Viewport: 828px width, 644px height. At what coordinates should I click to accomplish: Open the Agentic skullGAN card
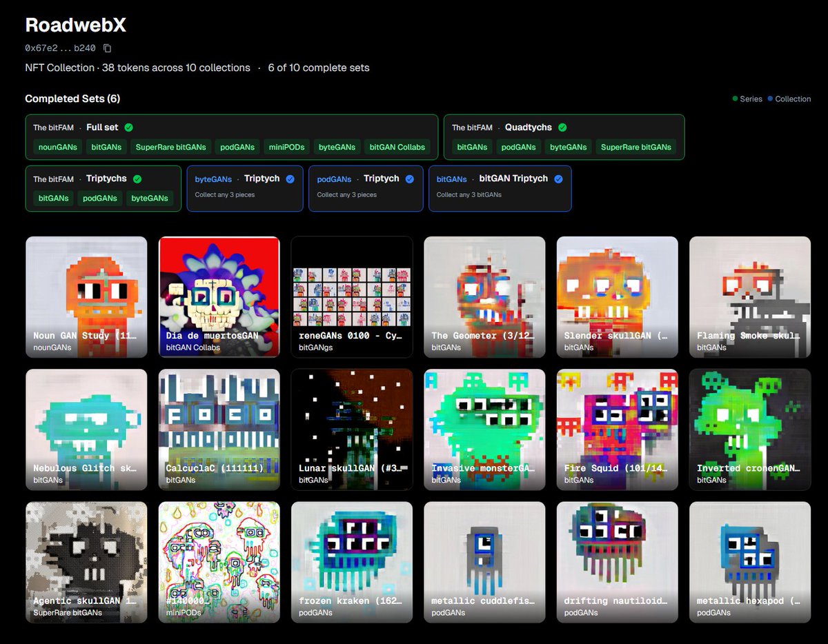(x=86, y=562)
